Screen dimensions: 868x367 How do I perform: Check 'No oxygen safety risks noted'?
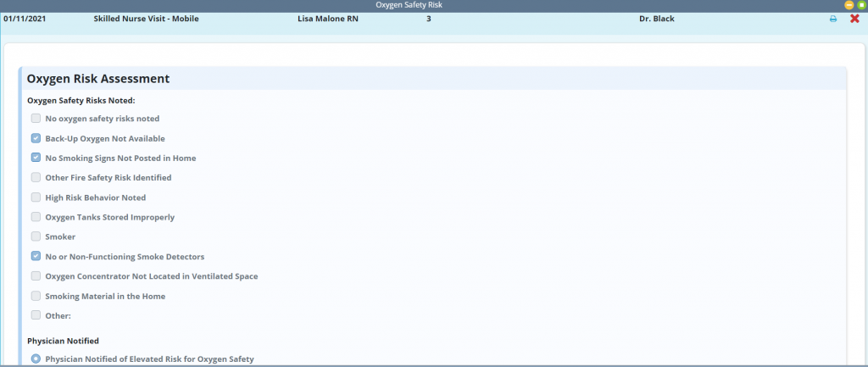click(x=36, y=119)
